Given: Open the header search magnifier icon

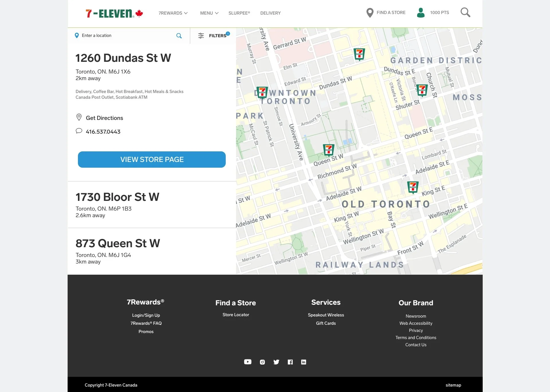Looking at the screenshot, I should pos(465,13).
